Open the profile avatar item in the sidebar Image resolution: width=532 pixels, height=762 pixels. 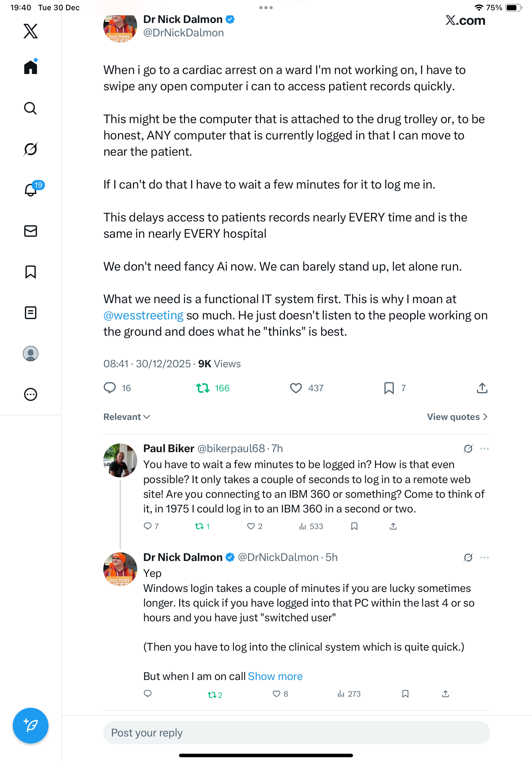click(x=31, y=354)
